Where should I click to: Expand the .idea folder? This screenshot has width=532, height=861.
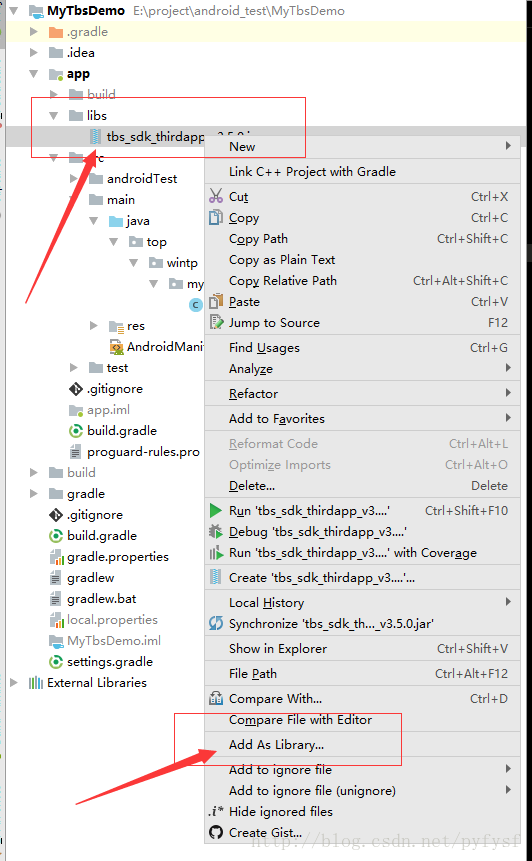(x=34, y=53)
